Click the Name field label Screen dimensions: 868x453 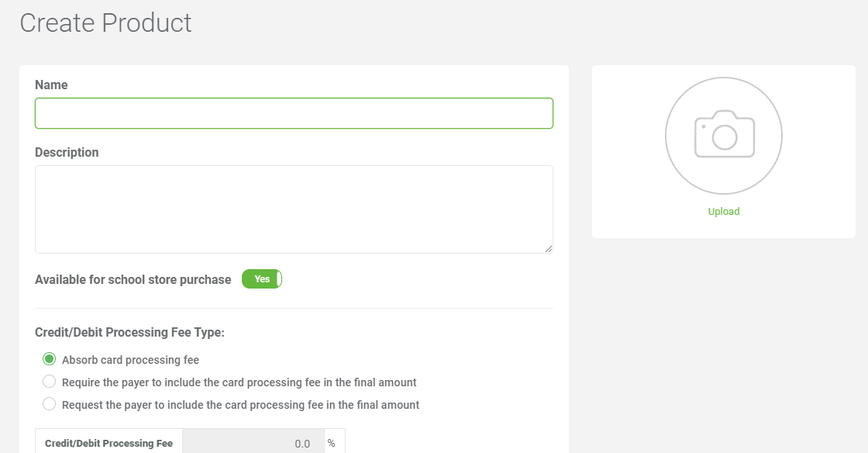pos(51,85)
